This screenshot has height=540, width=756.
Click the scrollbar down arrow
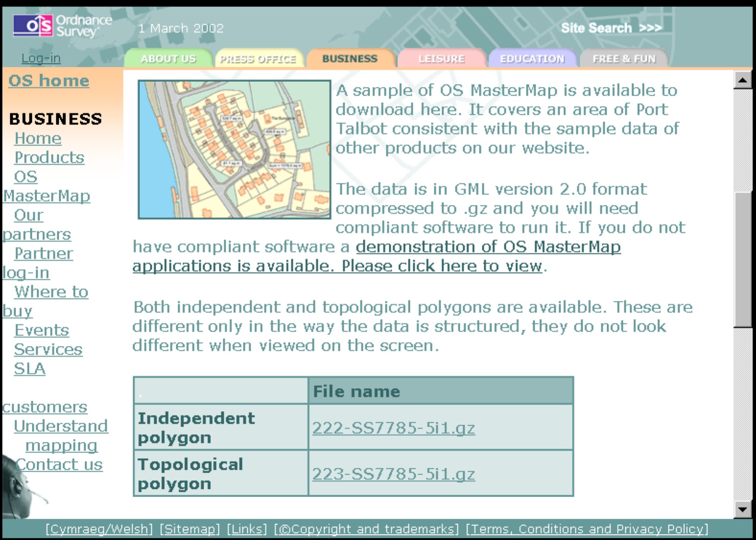click(743, 510)
